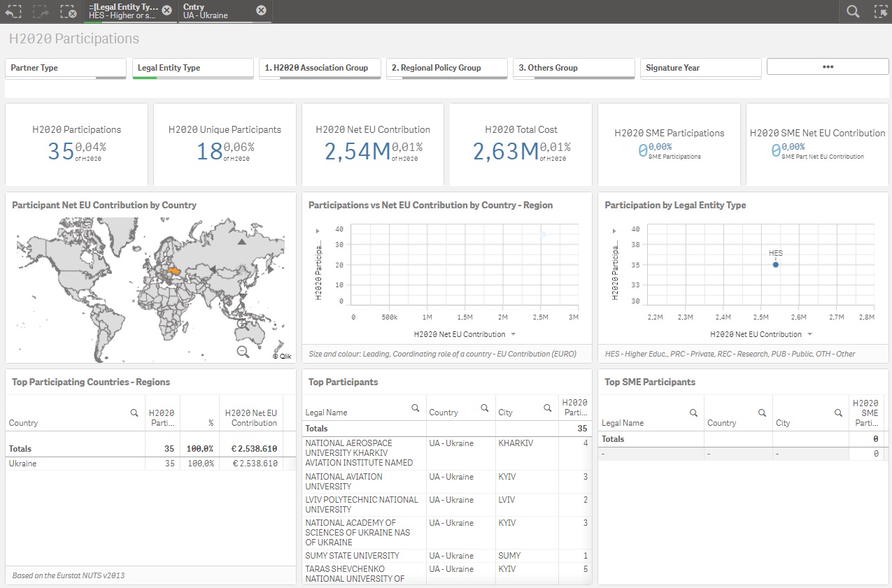Viewport: 892px width, 588px height.
Task: Open the smart search magnifier icon
Action: point(853,11)
